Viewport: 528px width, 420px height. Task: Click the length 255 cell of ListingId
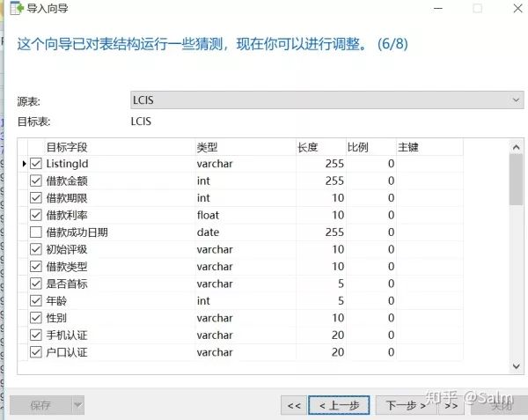click(x=321, y=164)
